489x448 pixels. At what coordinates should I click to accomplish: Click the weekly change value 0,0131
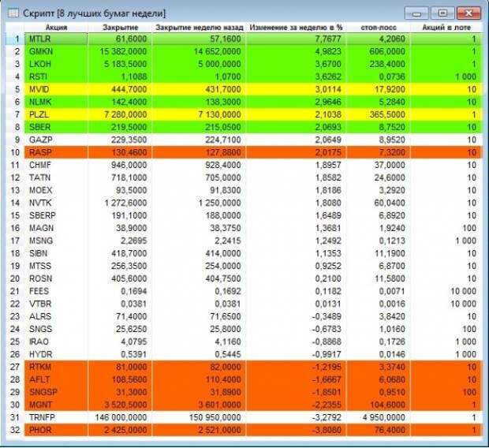click(328, 304)
